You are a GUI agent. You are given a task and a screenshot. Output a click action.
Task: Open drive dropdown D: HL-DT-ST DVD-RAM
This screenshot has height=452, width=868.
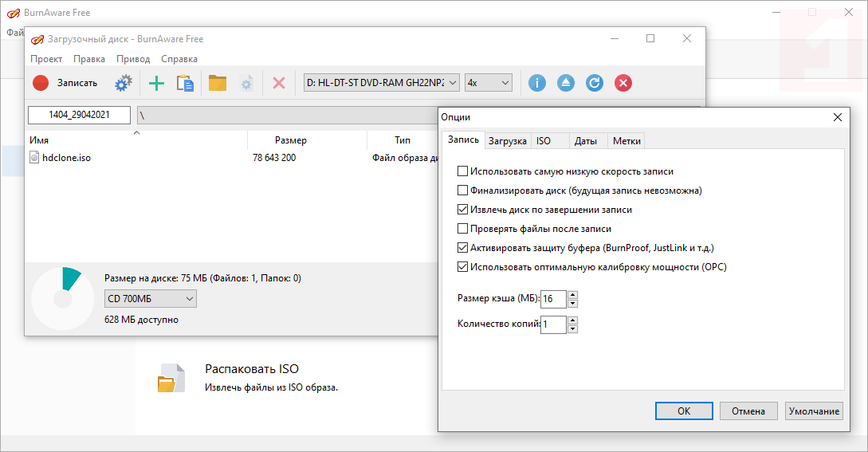pyautogui.click(x=382, y=83)
